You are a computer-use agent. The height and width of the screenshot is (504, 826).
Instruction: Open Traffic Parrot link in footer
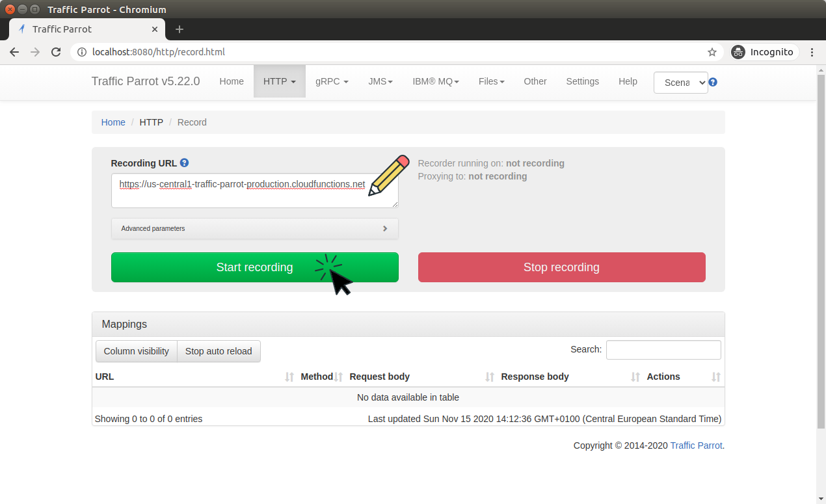click(696, 445)
